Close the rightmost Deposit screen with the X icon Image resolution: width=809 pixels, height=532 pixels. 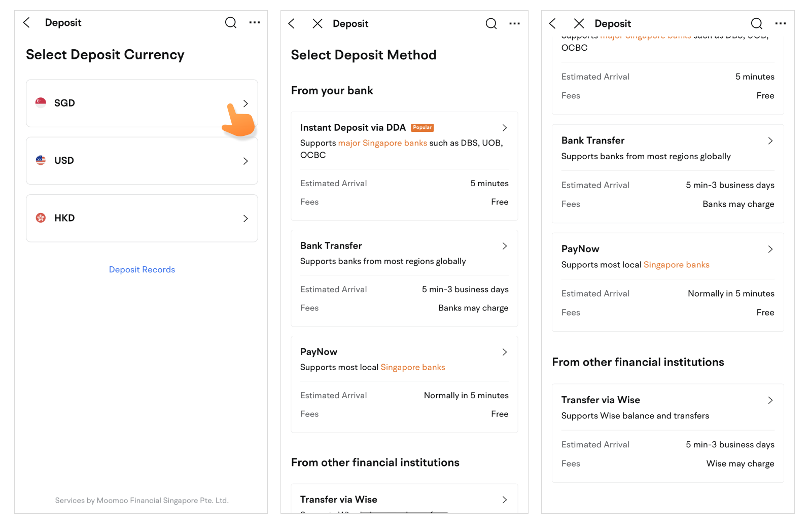point(579,24)
